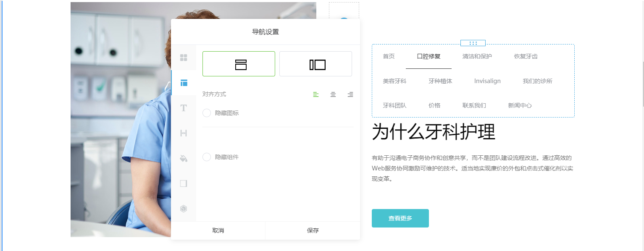This screenshot has height=251, width=644.
Task: Select the Invisalign navigation item
Action: 487,81
